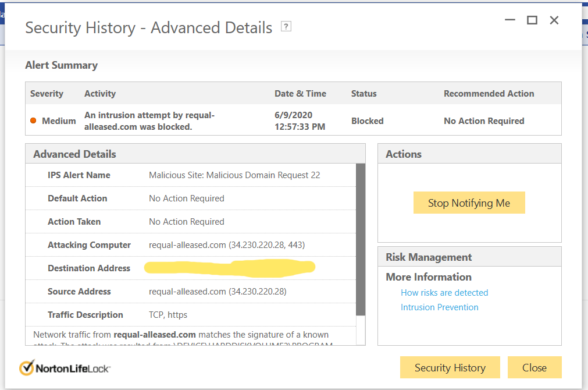Select the Attacking Computer row
Image resolution: width=588 pixels, height=390 pixels.
(x=192, y=245)
